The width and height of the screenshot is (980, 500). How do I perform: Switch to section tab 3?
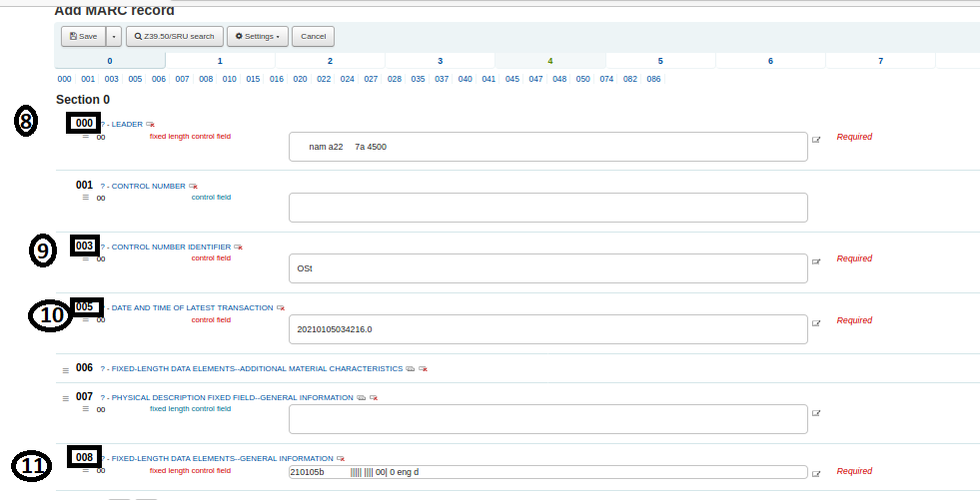click(x=440, y=61)
